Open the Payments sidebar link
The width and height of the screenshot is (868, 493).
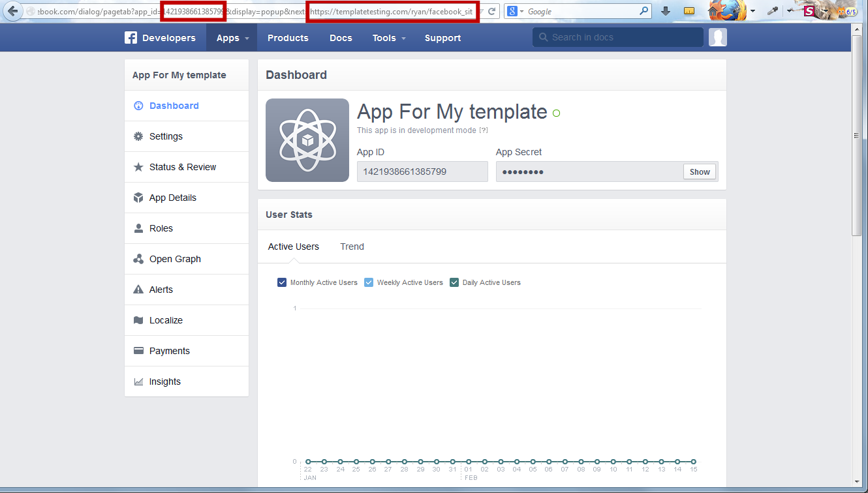[187, 351]
